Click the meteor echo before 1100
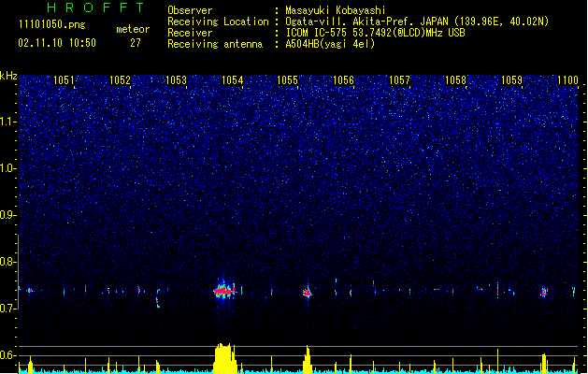This screenshot has height=374, width=588. coord(544,292)
